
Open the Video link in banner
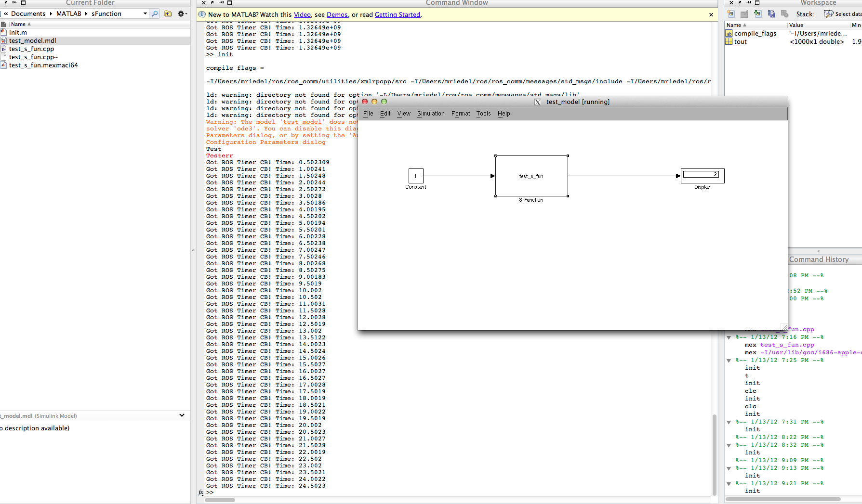click(302, 14)
